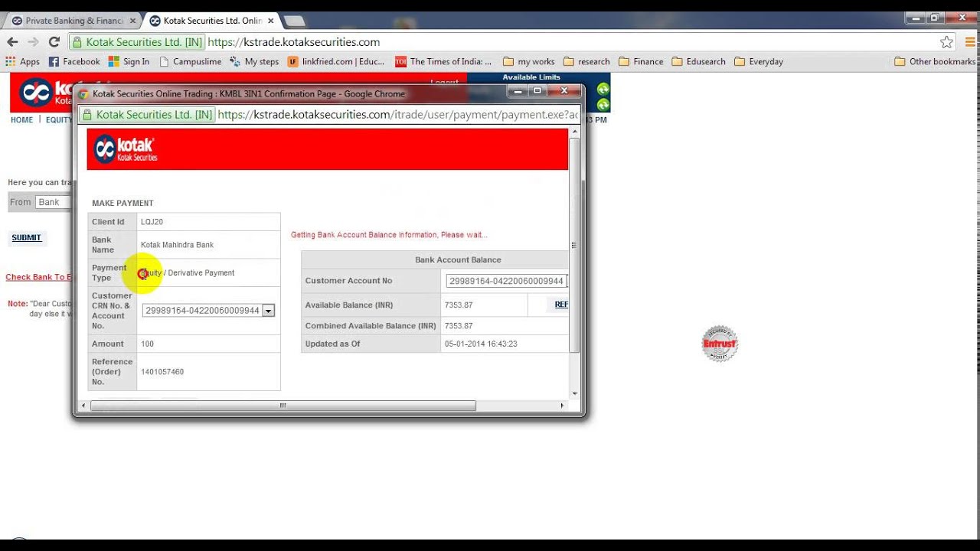Expand the my works bookmark folder
Viewport: 980px width, 551px height.
point(529,61)
